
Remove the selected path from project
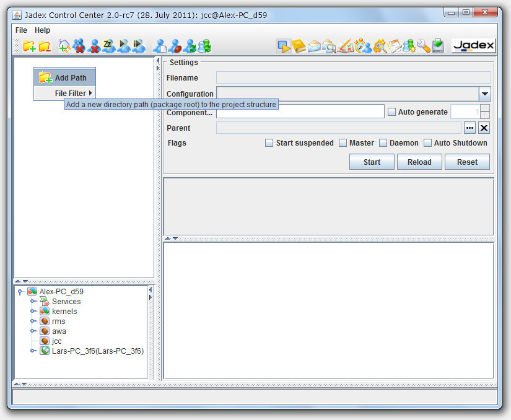(43, 45)
